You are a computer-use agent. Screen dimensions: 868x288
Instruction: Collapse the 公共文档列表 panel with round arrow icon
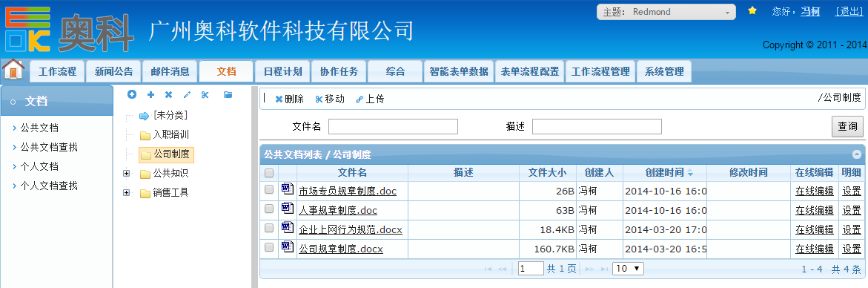point(856,154)
